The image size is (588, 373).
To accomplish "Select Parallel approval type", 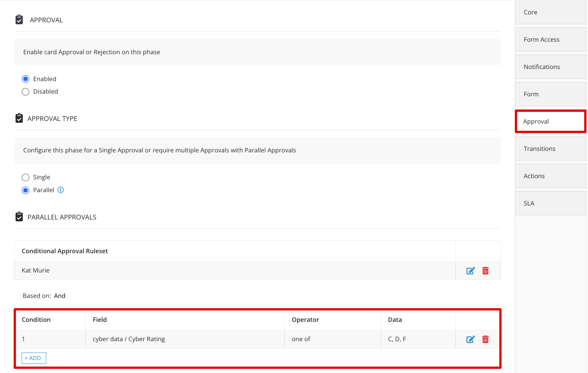I will (25, 190).
